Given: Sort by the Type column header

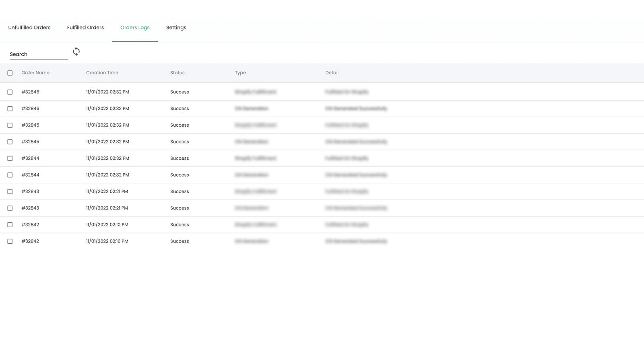Looking at the screenshot, I should point(240,73).
